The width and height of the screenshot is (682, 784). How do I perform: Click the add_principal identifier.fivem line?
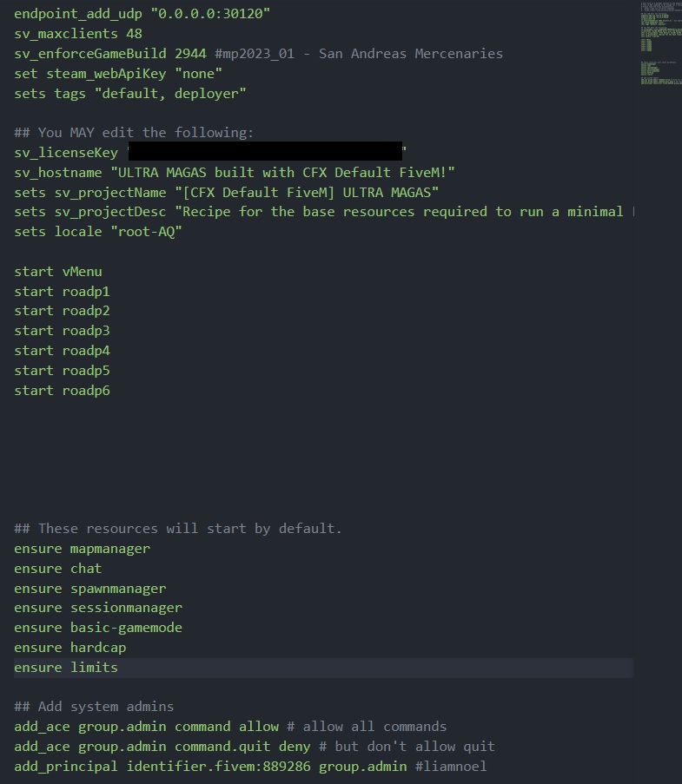click(250, 767)
